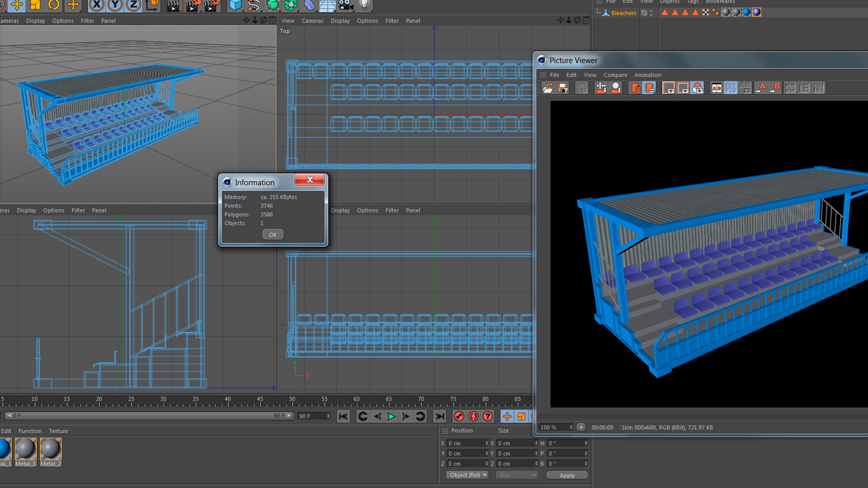Open Filter menu in perspective viewport
This screenshot has width=868, height=488.
click(87, 21)
